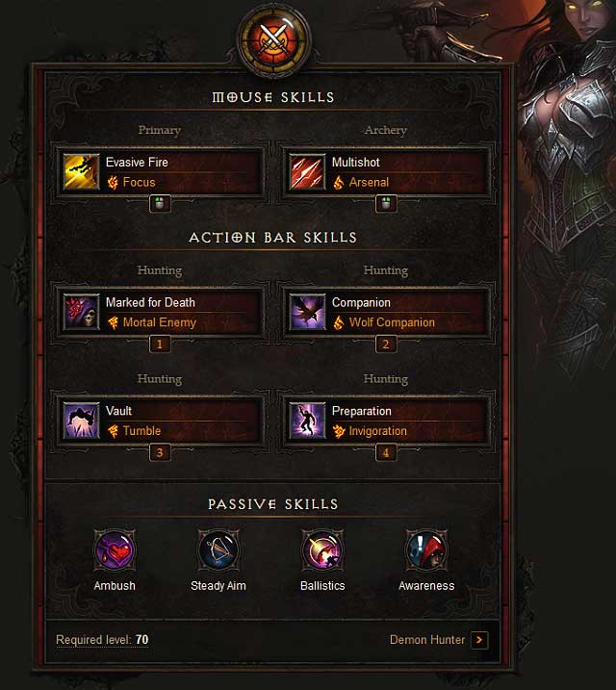Viewport: 616px width, 690px height.
Task: Select the Vault skill icon
Action: [82, 421]
